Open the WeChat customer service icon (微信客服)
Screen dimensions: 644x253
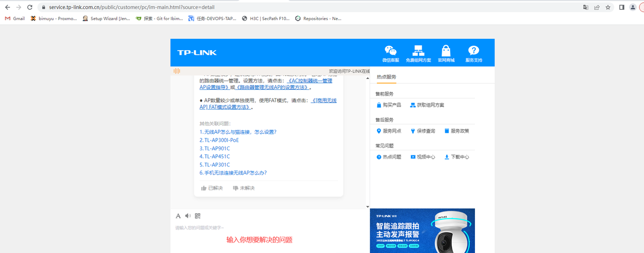(390, 53)
